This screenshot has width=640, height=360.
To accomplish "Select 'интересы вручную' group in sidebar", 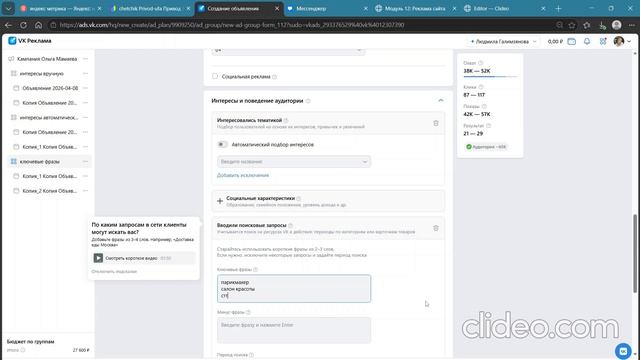I will pos(42,73).
